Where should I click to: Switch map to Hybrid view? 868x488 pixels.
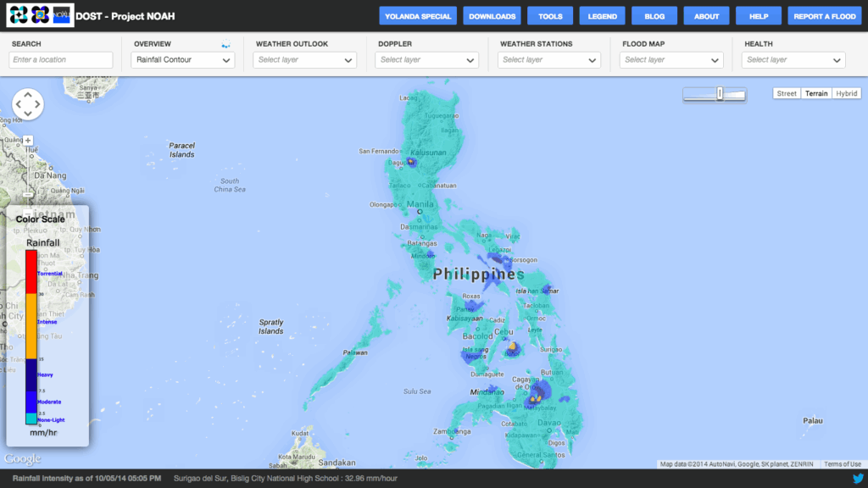(847, 93)
